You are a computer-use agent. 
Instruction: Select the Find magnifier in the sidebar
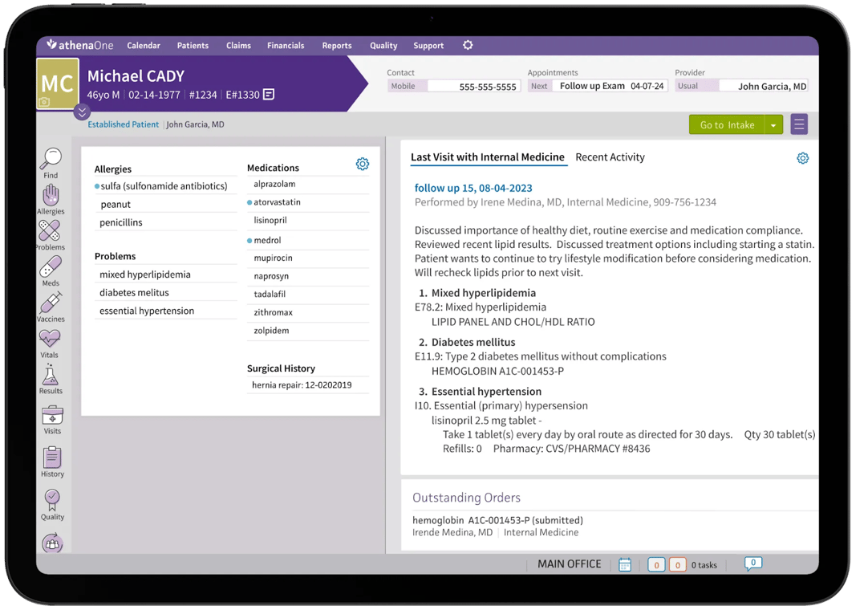pos(51,158)
